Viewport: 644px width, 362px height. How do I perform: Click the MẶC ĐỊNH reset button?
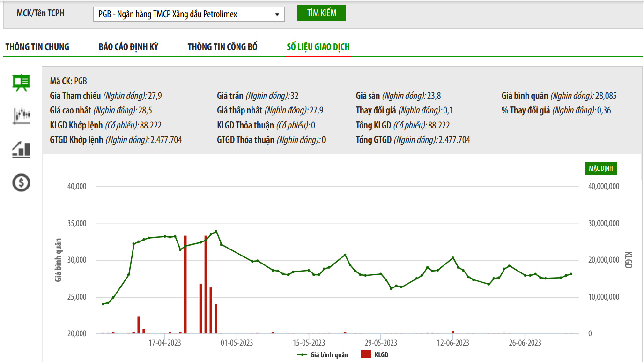pos(601,168)
